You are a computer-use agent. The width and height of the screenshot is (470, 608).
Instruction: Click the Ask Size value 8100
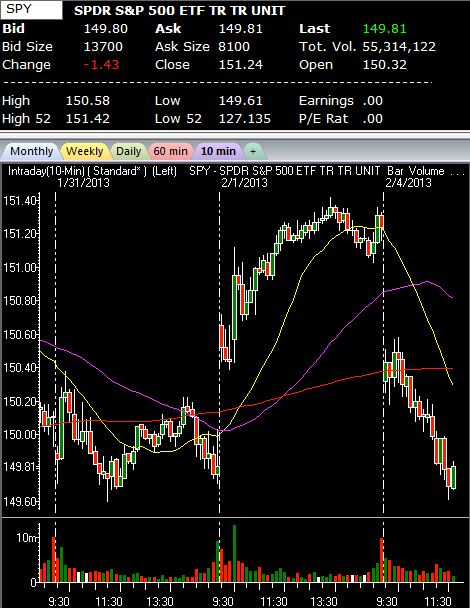tap(234, 47)
